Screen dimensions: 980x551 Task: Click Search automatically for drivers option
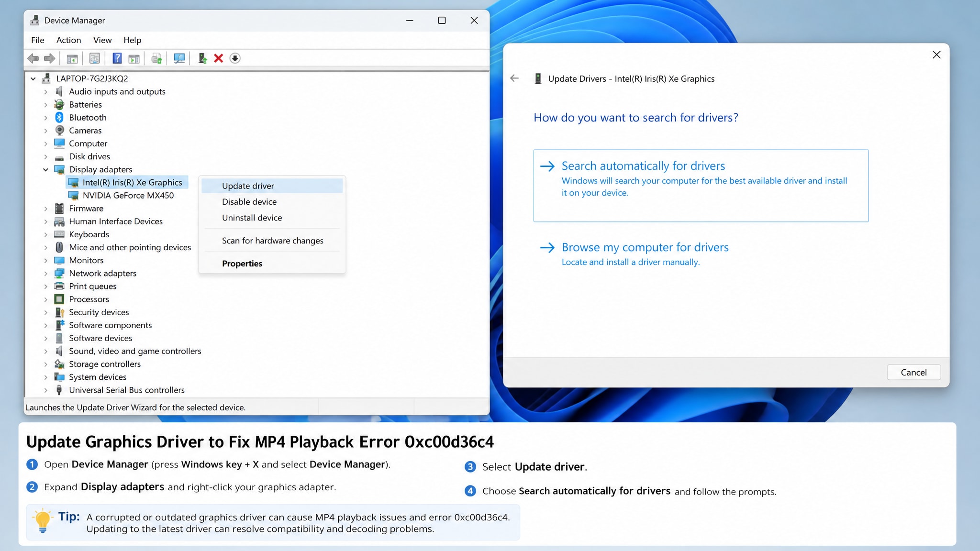[x=701, y=186]
